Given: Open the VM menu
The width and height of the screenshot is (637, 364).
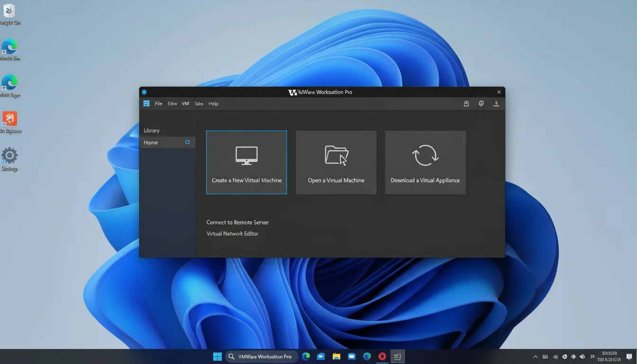Looking at the screenshot, I should click(185, 103).
